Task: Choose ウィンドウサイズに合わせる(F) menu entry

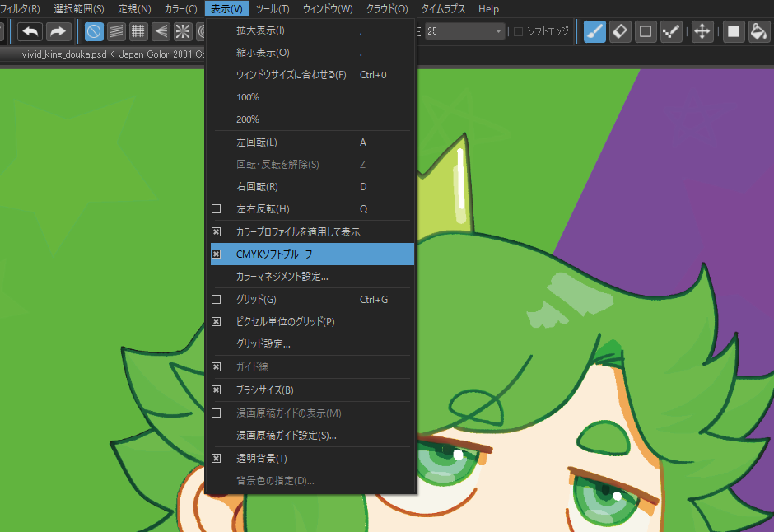Action: [291, 75]
